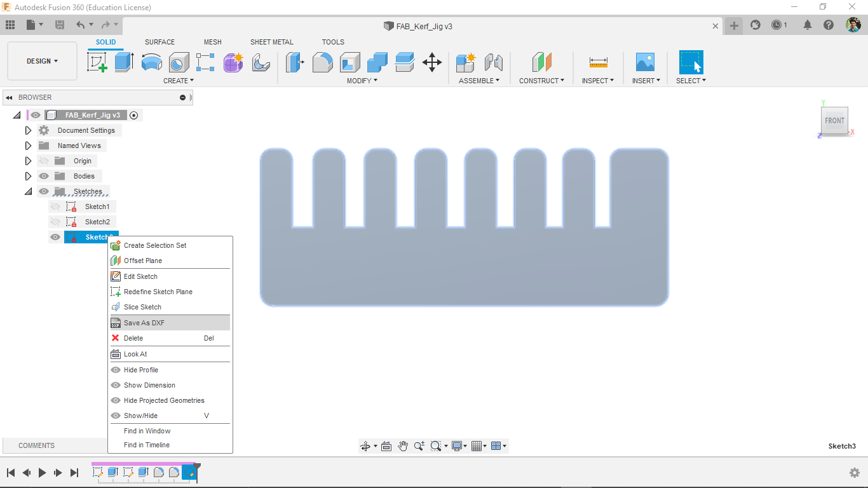Open the timeline settings gear

(x=855, y=473)
